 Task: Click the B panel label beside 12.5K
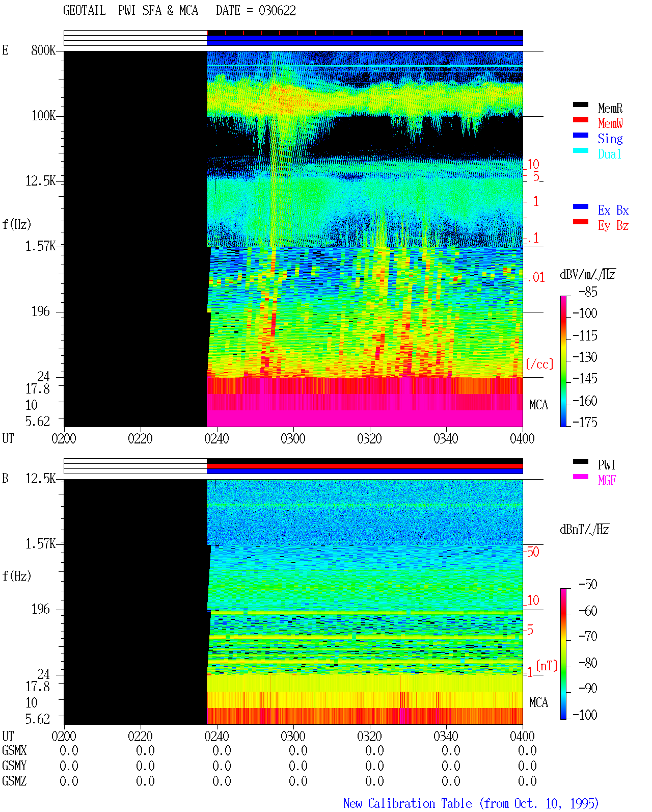[x=5, y=478]
